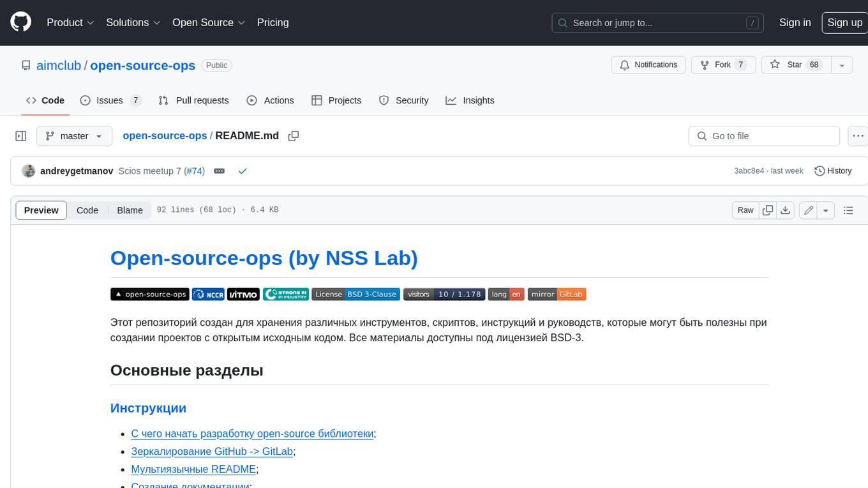Click the Notifications bell button
868x488 pixels.
pyautogui.click(x=648, y=65)
